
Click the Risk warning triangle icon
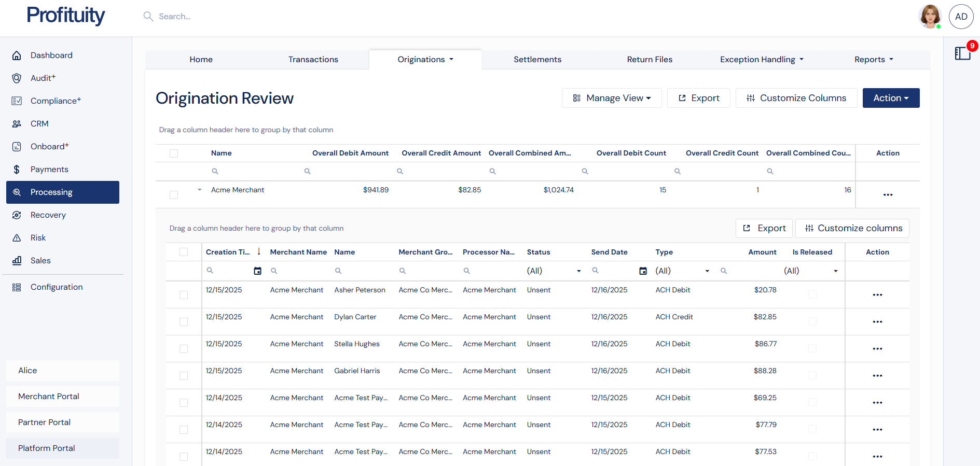[17, 238]
